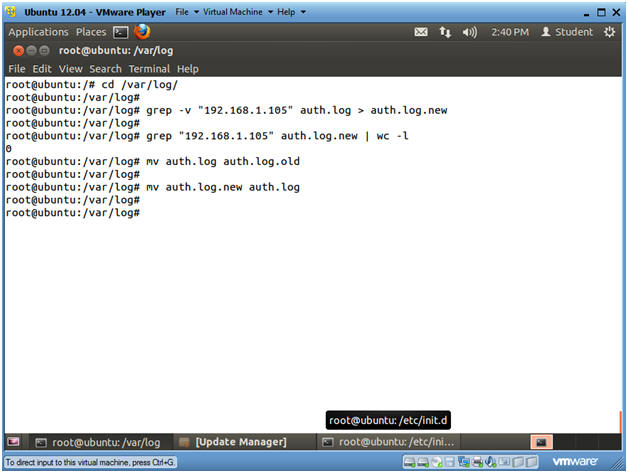
Task: Click 'To direct input' status message
Action: coord(90,462)
